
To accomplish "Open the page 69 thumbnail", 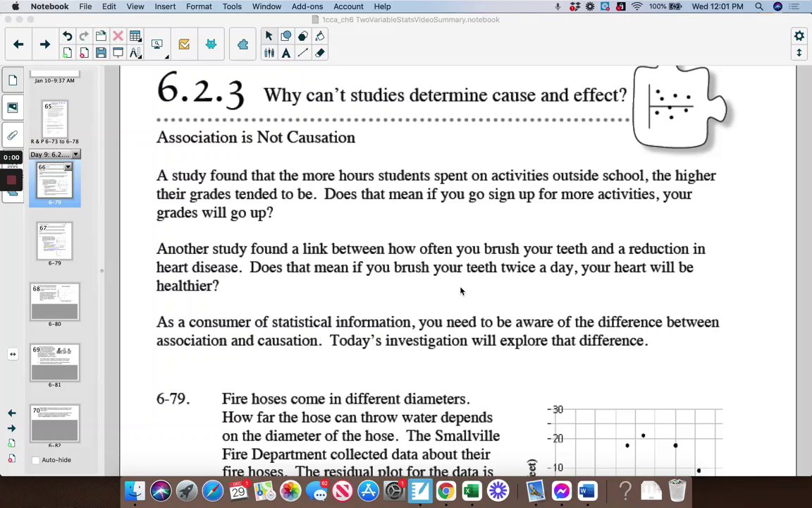I will (x=55, y=363).
